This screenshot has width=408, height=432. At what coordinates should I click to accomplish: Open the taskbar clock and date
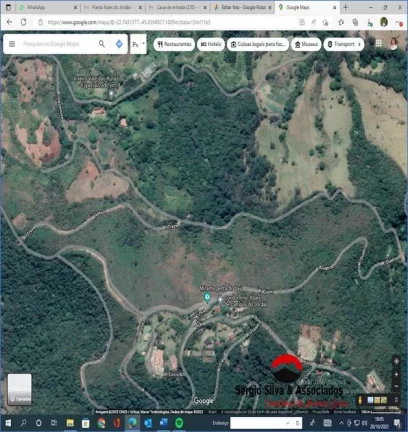(379, 423)
